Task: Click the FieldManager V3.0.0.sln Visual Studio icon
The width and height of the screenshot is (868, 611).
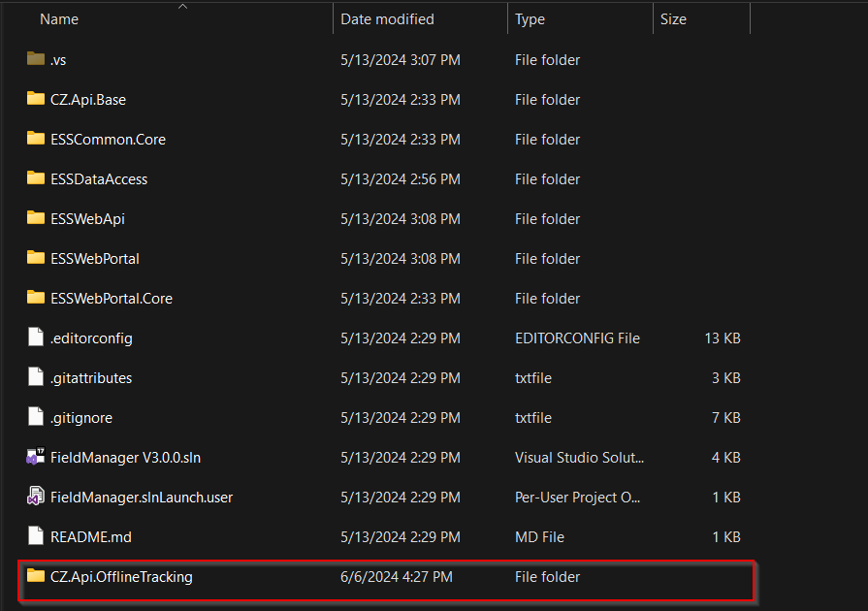Action: pos(36,457)
